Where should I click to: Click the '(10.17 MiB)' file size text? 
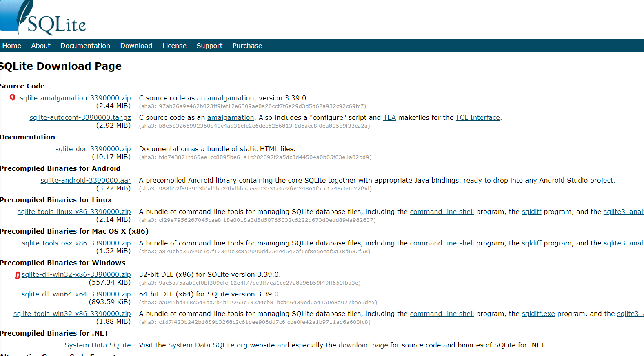pos(111,157)
